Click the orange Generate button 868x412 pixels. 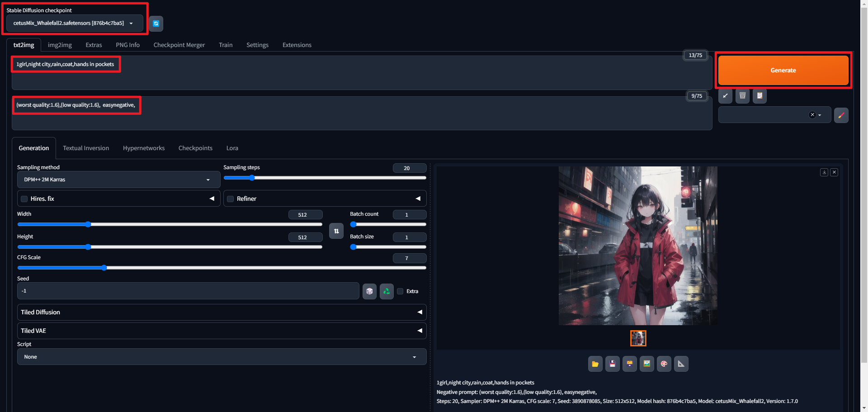783,70
